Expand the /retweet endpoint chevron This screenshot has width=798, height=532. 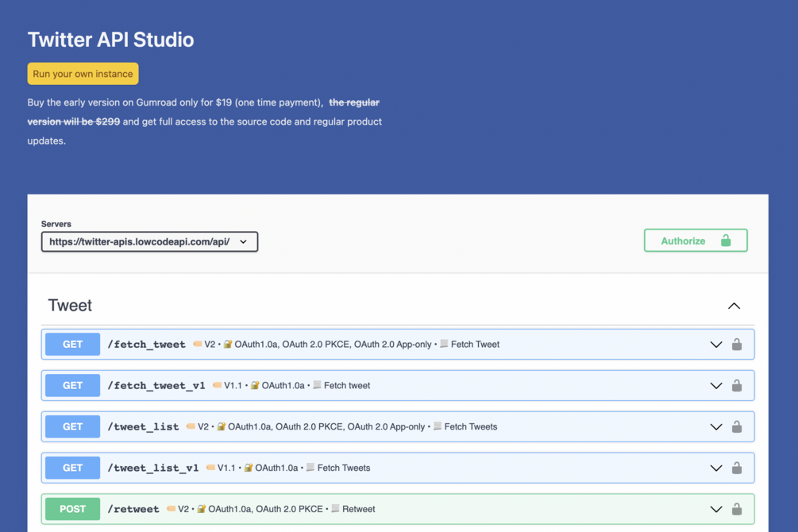[715, 509]
